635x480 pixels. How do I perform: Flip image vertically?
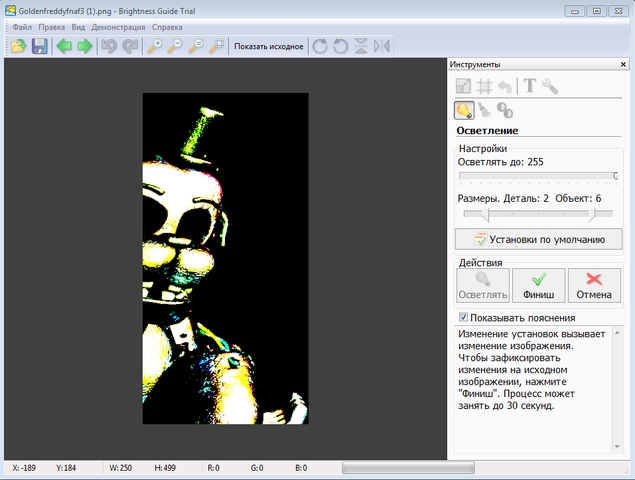pyautogui.click(x=361, y=46)
